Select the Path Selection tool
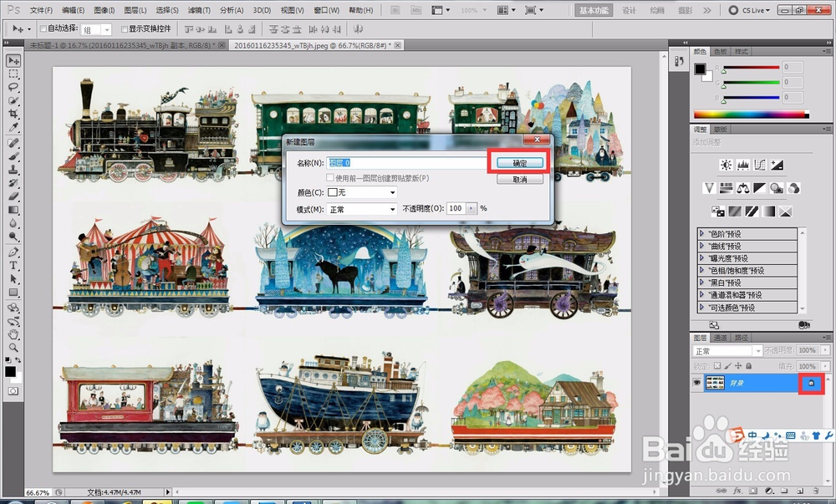Screen dimensions: 836x504 pos(13,278)
